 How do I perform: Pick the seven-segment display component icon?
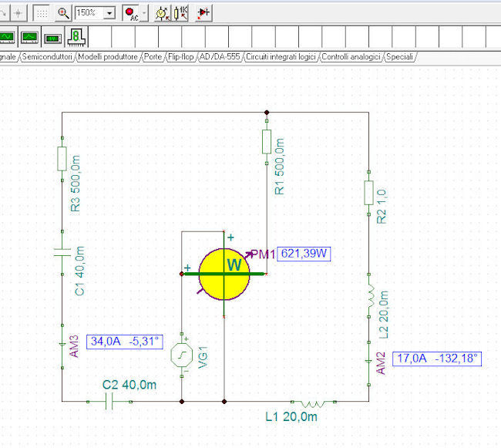(x=77, y=36)
